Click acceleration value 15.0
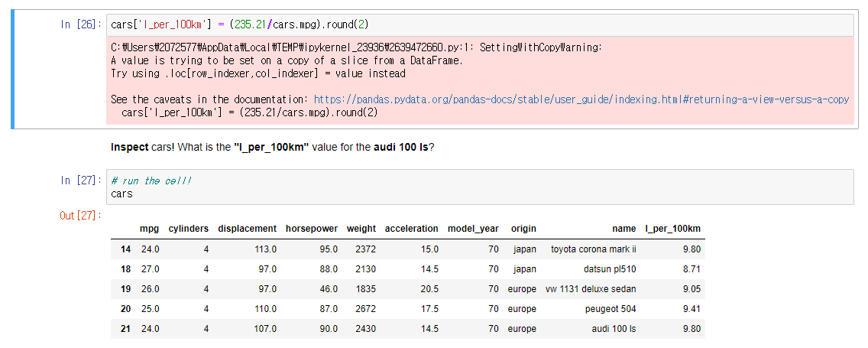This screenshot has width=868, height=348. (429, 249)
